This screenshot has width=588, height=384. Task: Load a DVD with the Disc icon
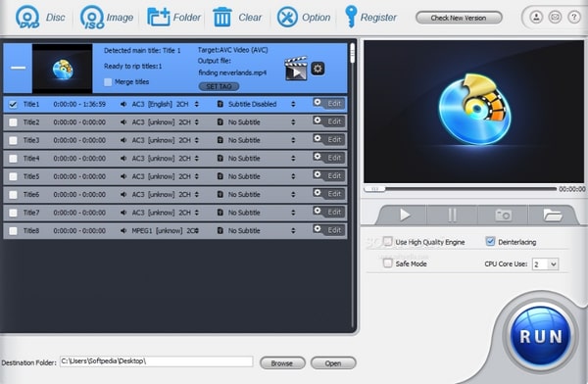[x=27, y=17]
